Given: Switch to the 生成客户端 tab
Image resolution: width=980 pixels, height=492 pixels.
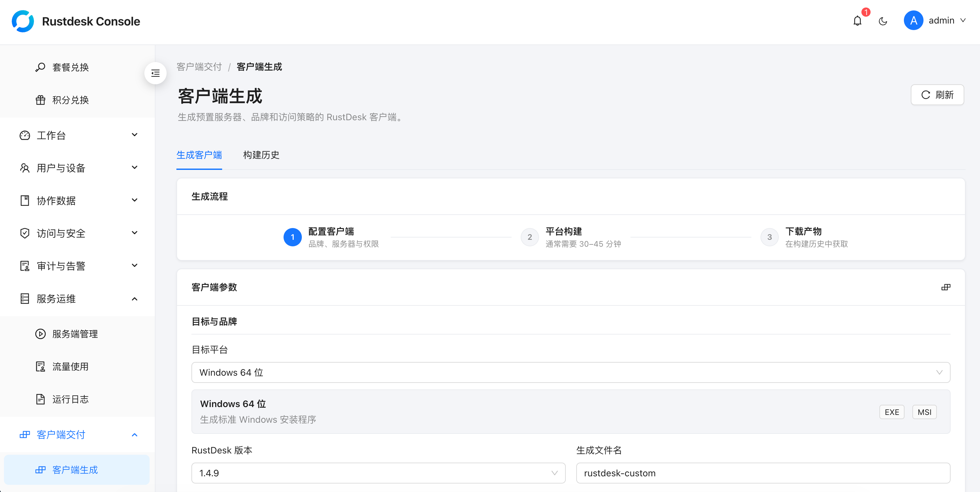Looking at the screenshot, I should (199, 155).
